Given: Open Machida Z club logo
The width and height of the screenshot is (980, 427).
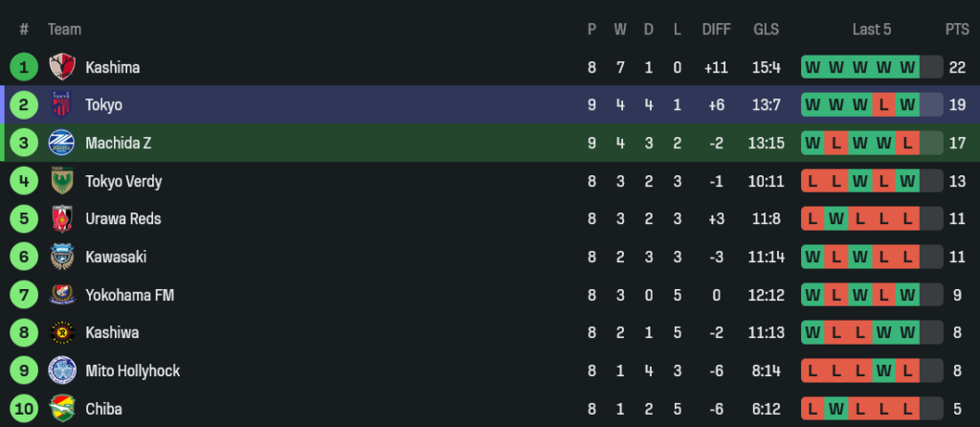Looking at the screenshot, I should click(62, 143).
